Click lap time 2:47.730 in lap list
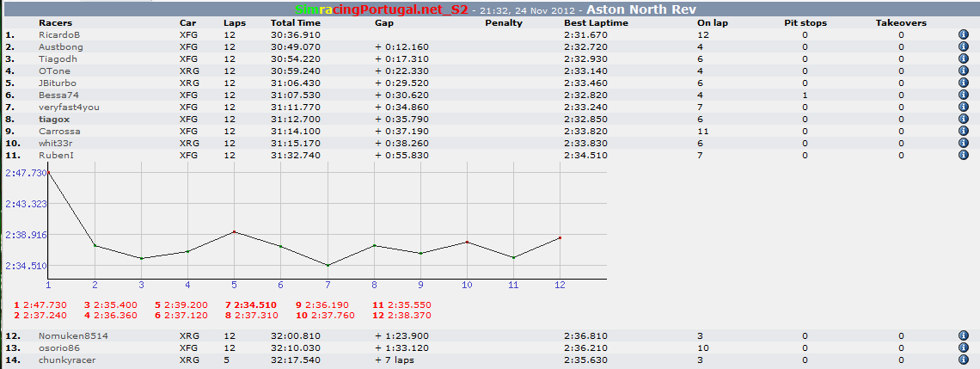 [x=45, y=304]
